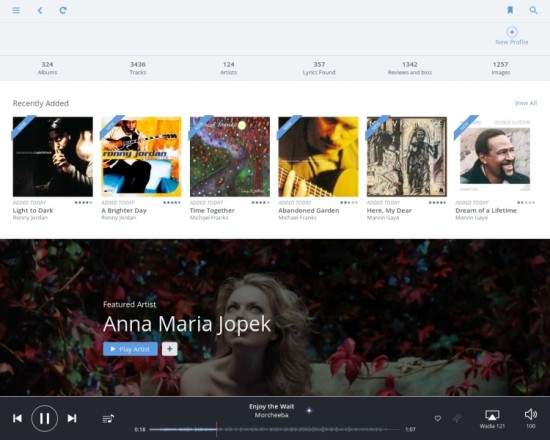The image size is (550, 440).
Task: Open the Abandoned Garden album cover
Action: tap(318, 156)
